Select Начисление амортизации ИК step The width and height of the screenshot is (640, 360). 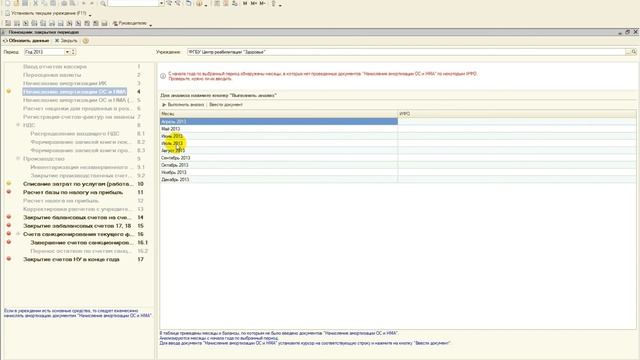tap(65, 83)
